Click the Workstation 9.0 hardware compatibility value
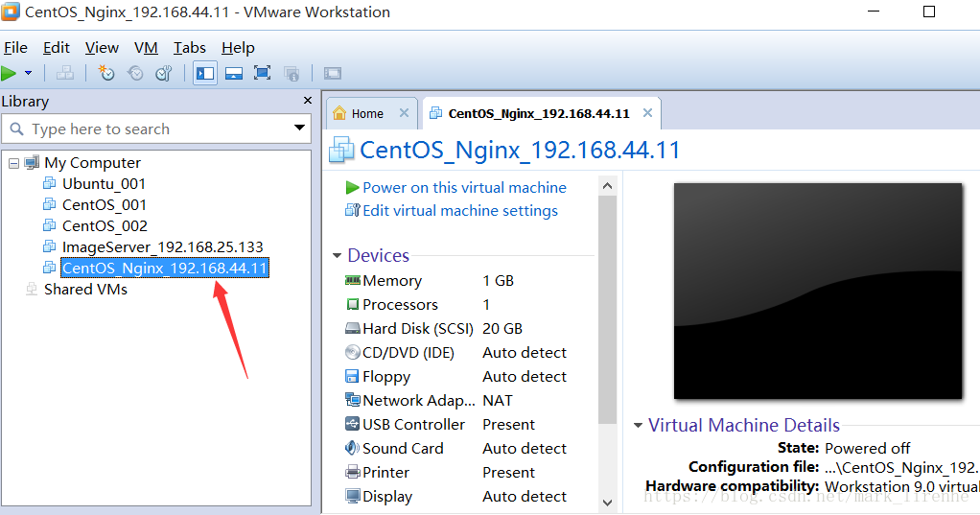Screen dimensions: 980x515 (902, 486)
